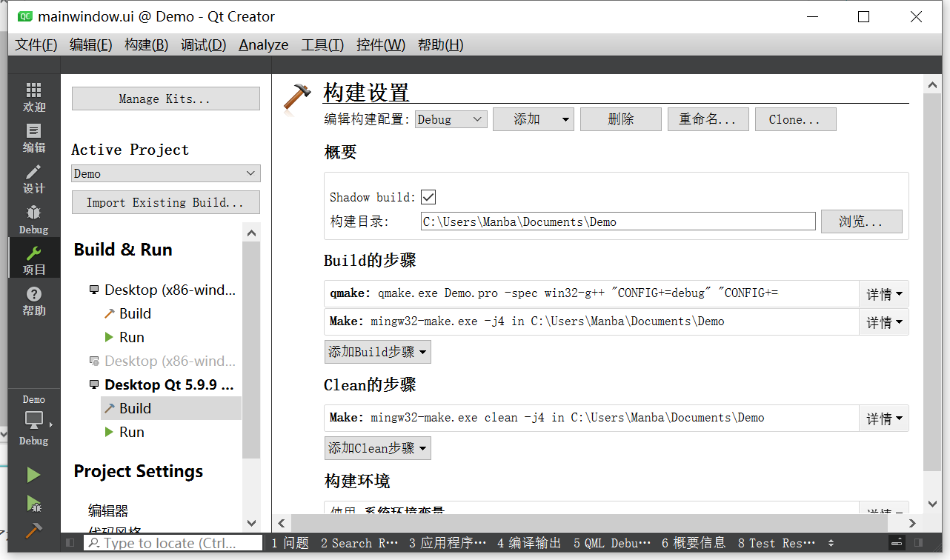950x560 pixels.
Task: Click 浏览... to browse build directory
Action: tap(862, 221)
